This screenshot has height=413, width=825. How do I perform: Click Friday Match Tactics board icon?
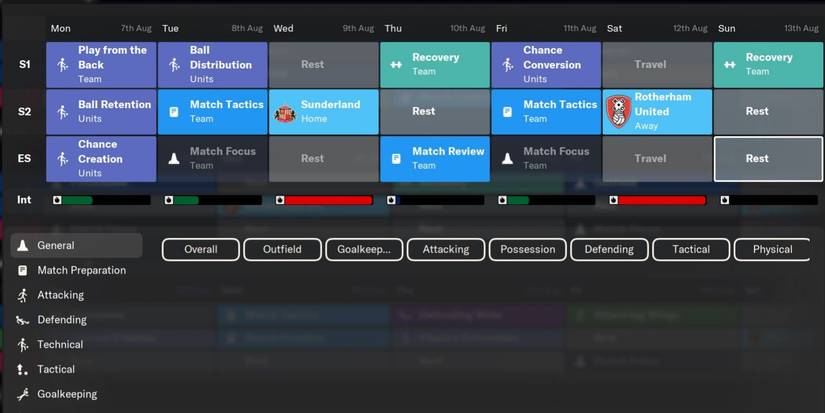click(x=507, y=112)
